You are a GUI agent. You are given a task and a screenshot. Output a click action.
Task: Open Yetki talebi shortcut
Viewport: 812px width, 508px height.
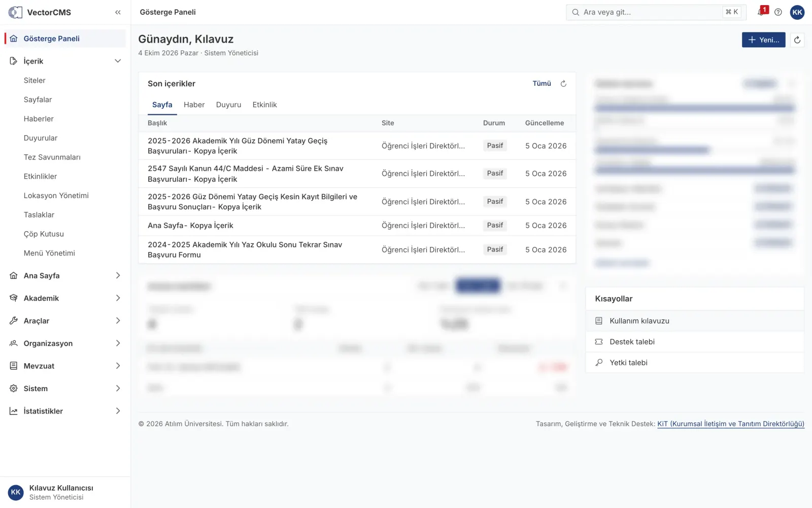[x=695, y=363]
